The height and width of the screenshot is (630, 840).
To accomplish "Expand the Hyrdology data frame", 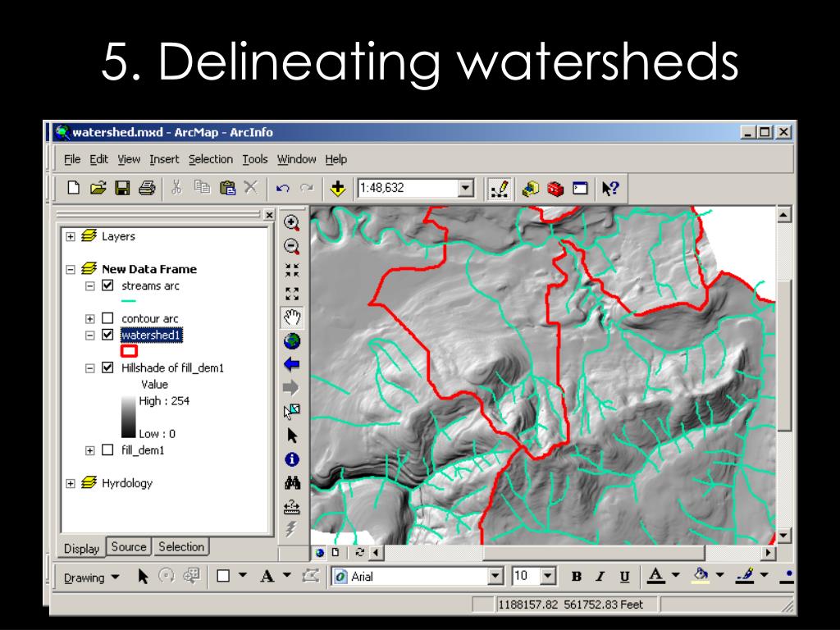I will [71, 483].
